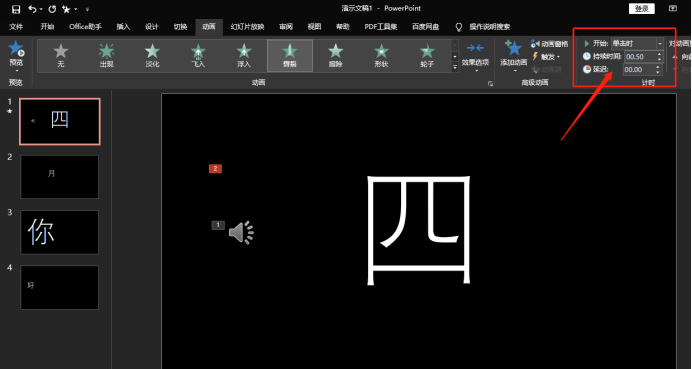Click the 登录 sign-in button
This screenshot has height=369, width=692.
[x=642, y=9]
